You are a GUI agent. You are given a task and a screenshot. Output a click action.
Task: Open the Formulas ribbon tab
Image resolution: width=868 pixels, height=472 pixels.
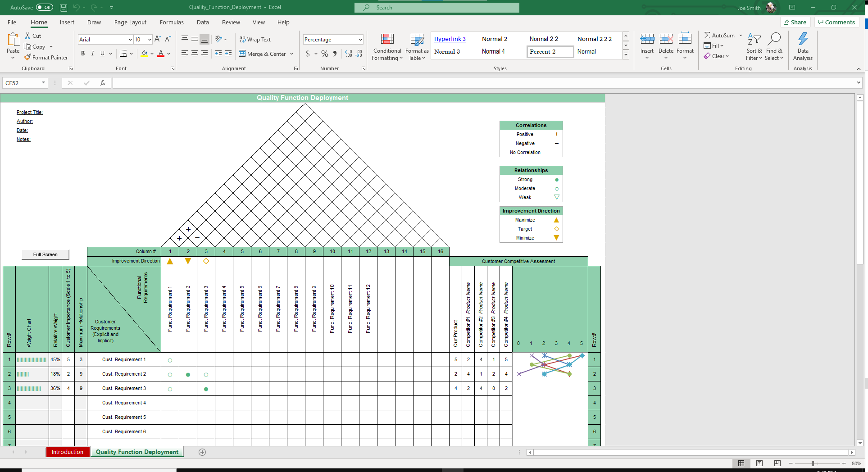pos(172,22)
